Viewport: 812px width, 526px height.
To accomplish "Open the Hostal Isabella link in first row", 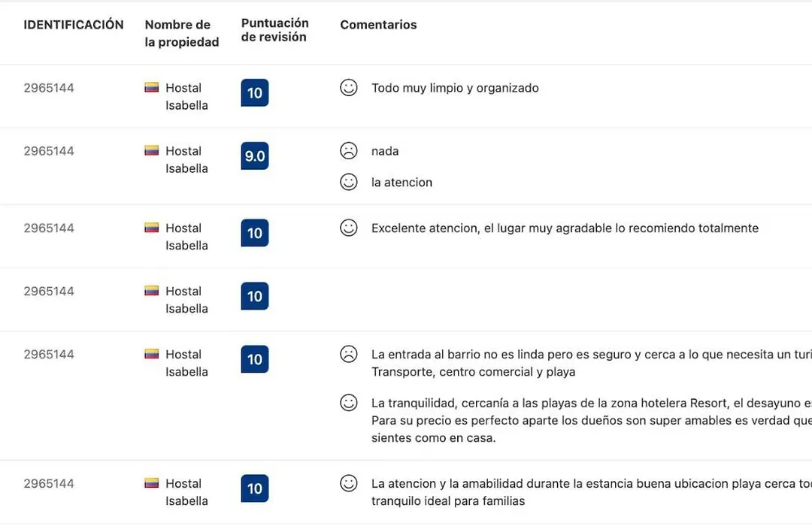I will point(186,96).
